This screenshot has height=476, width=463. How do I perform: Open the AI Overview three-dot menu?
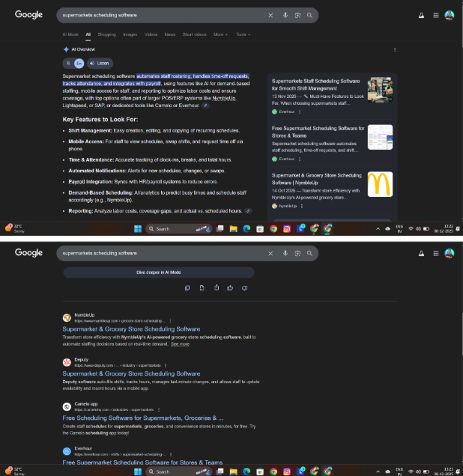(395, 49)
